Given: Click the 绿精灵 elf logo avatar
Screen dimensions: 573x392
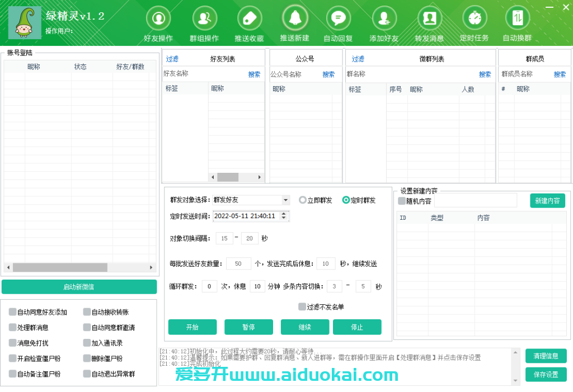Looking at the screenshot, I should point(25,23).
